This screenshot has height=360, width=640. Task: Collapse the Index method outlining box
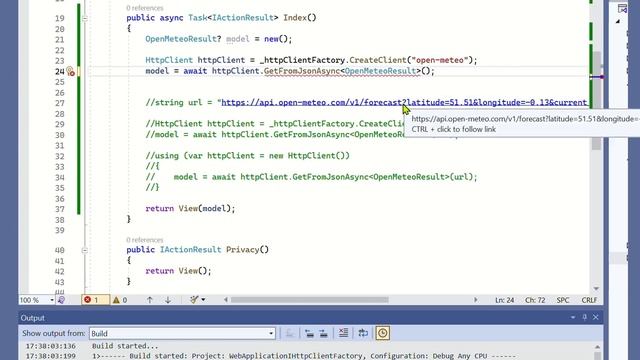pyautogui.click(x=84, y=18)
